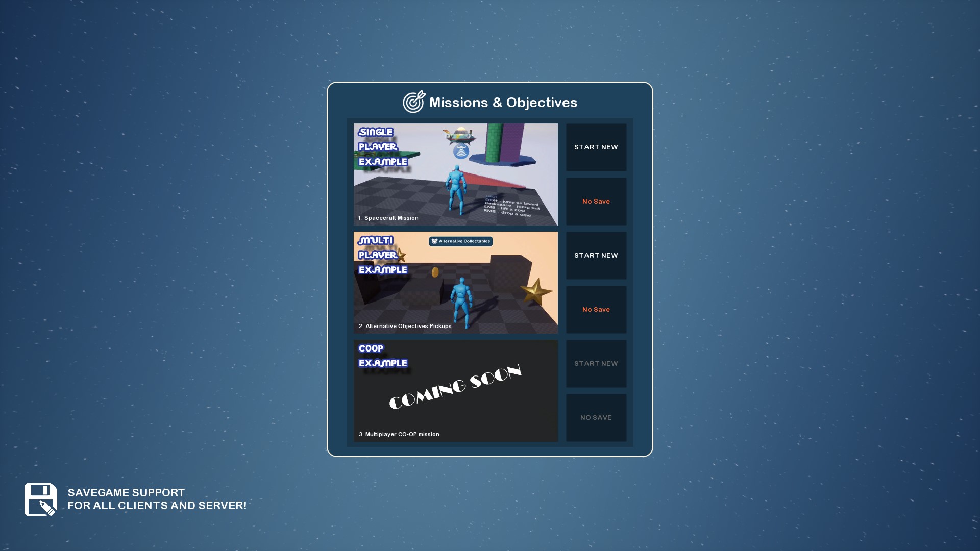Click the '1. Spacecraft Mission' label
Viewport: 980px width, 551px height.
coord(388,218)
